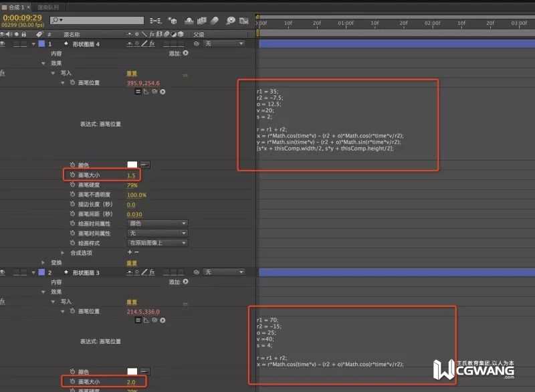Click the 源名称 column header
The height and width of the screenshot is (392, 535).
[x=72, y=35]
